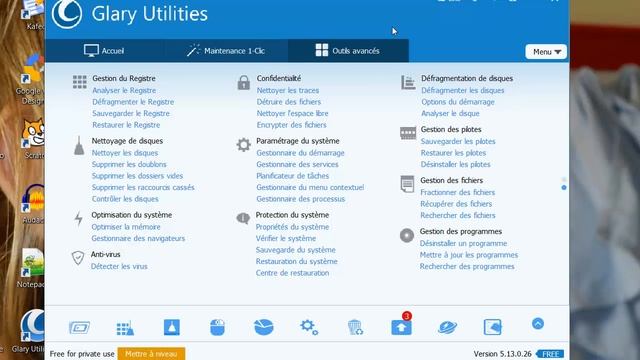The height and width of the screenshot is (360, 640).
Task: Run Optimiser la mémoire
Action: 126,227
